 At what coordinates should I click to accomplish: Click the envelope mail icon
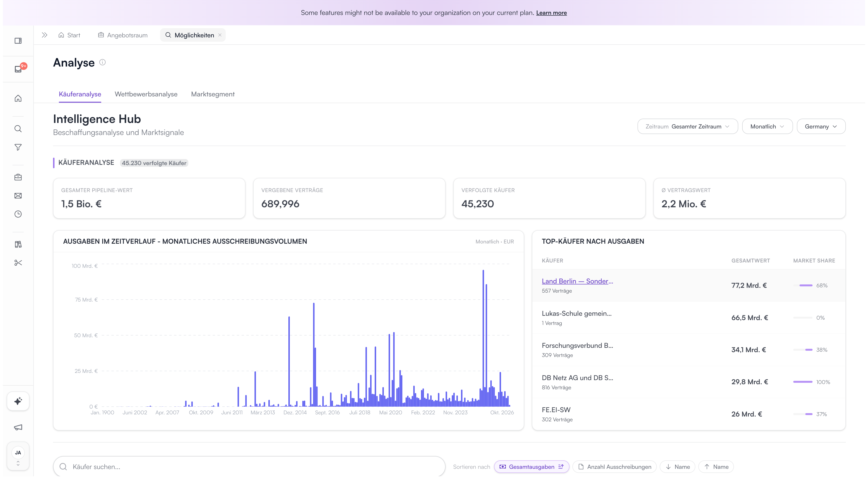click(x=18, y=196)
